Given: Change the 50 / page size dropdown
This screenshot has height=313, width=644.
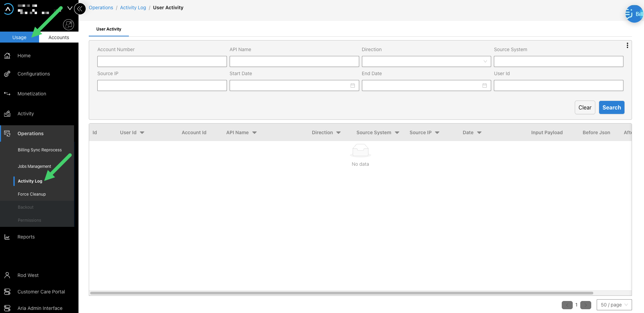Looking at the screenshot, I should click(x=614, y=305).
